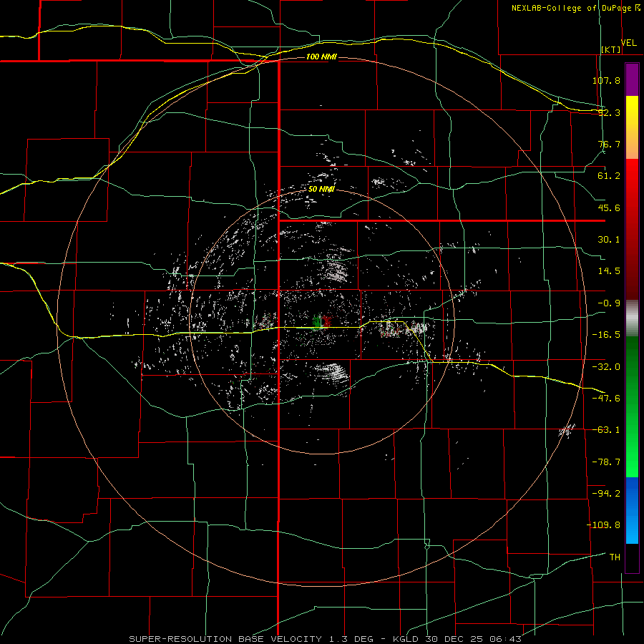Viewport: 644px width, 644px height.
Task: Select the -63.1 velocity scale value
Action: [606, 430]
